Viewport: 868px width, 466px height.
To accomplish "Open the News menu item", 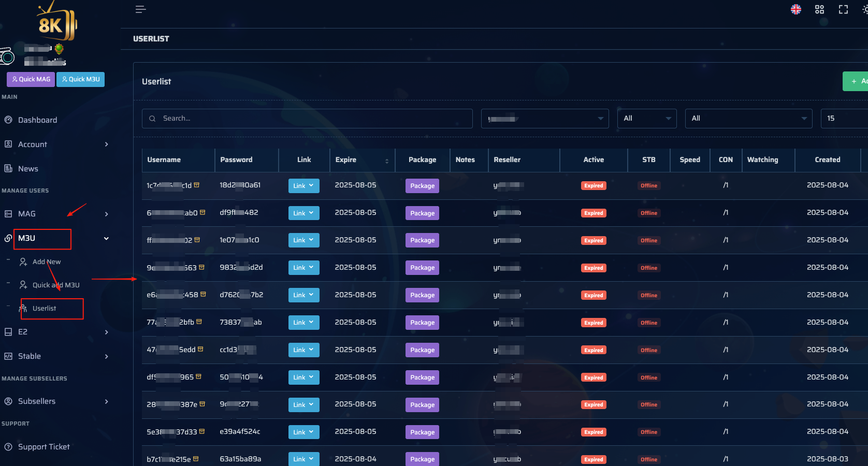I will tap(28, 169).
